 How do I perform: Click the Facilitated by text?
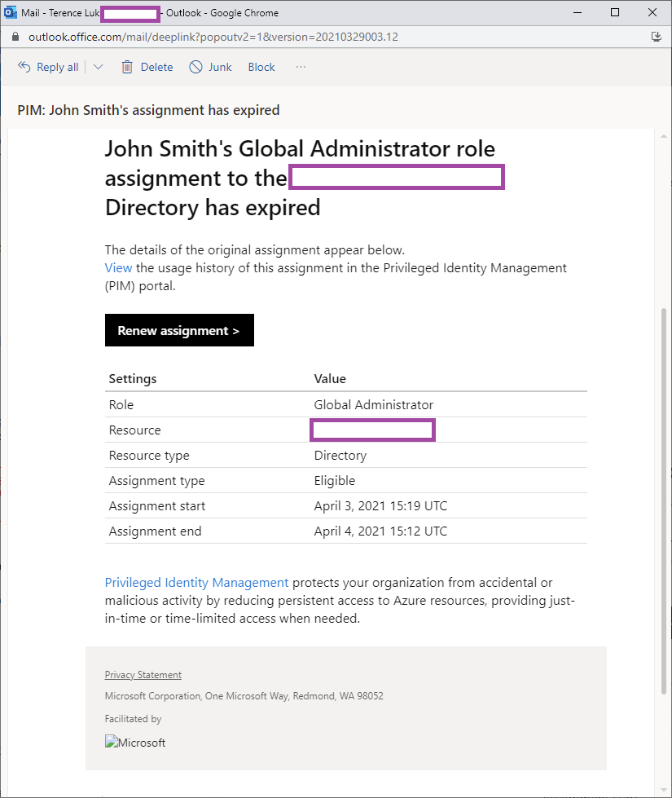point(134,719)
